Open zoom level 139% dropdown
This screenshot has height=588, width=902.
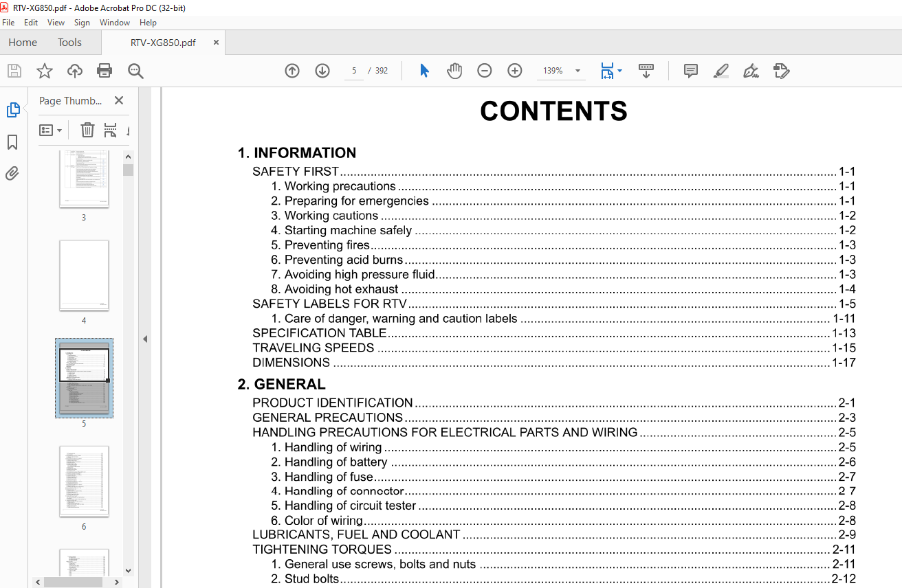point(577,71)
